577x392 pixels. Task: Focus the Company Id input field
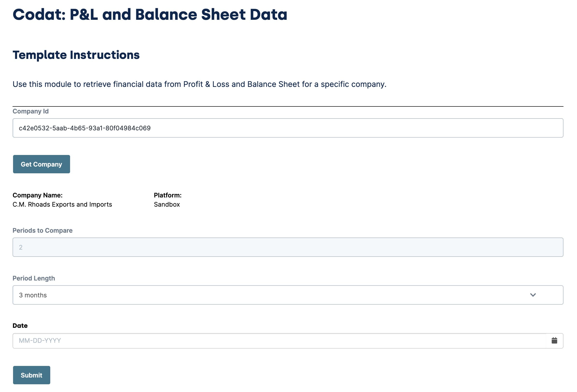pos(288,128)
